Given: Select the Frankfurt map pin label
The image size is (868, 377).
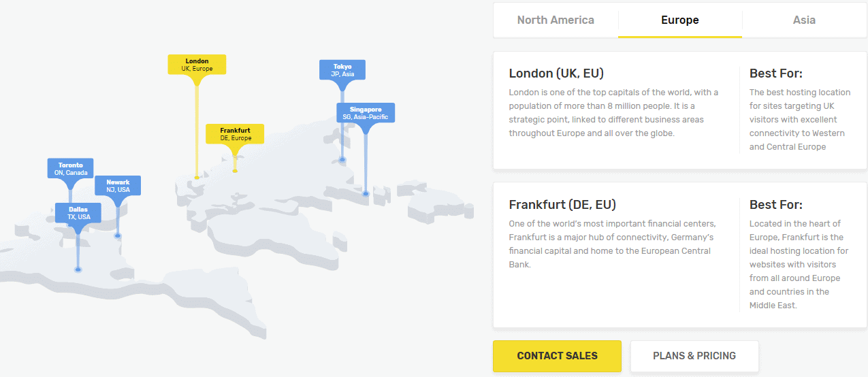Looking at the screenshot, I should pos(235,133).
